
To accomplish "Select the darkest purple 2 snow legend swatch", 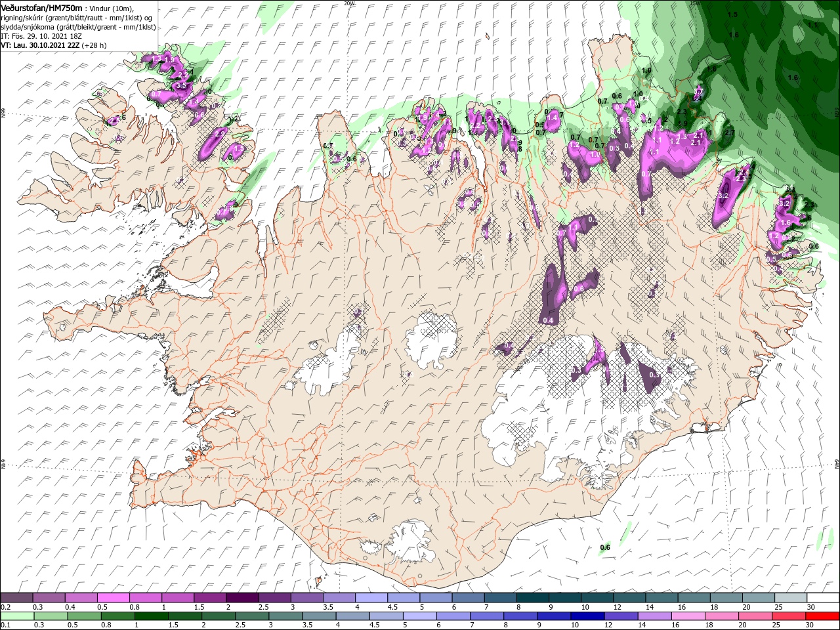I will pyautogui.click(x=241, y=598).
